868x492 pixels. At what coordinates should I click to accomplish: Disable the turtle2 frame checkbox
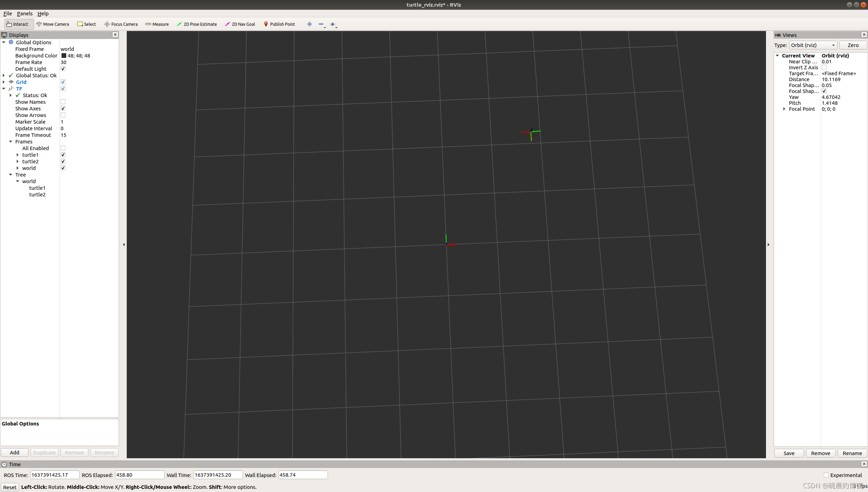click(63, 162)
